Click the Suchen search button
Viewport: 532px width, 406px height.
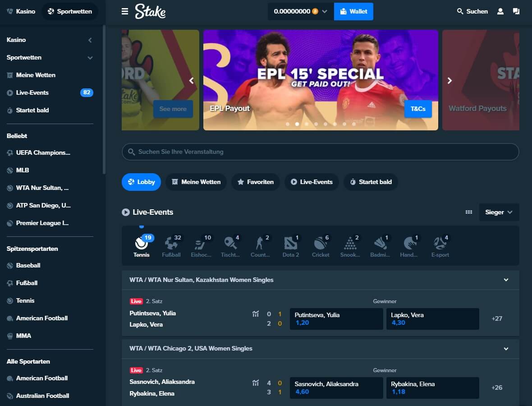tap(472, 12)
